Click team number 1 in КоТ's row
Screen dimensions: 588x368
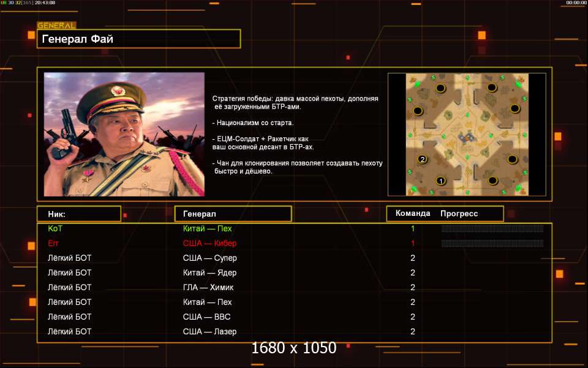point(413,228)
